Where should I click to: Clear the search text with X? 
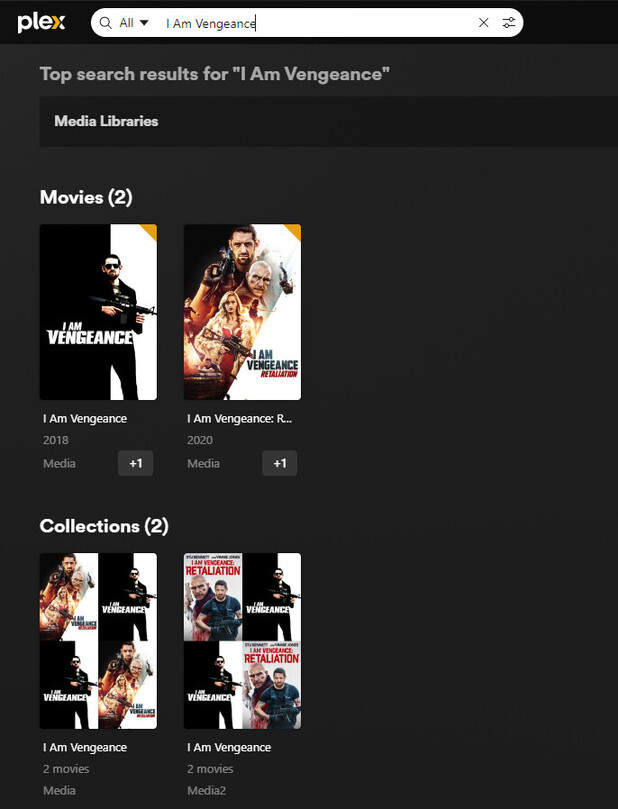483,23
